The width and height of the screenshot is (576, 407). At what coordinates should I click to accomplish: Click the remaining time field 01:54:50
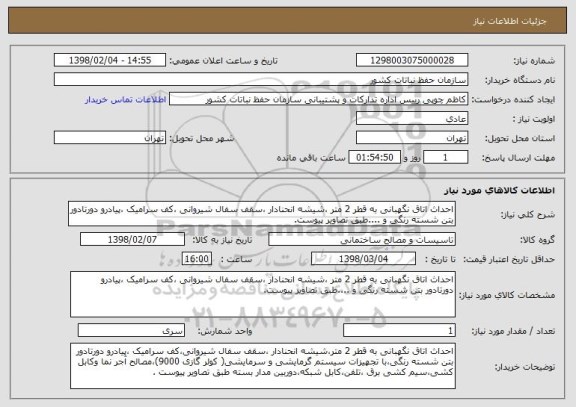(x=374, y=158)
